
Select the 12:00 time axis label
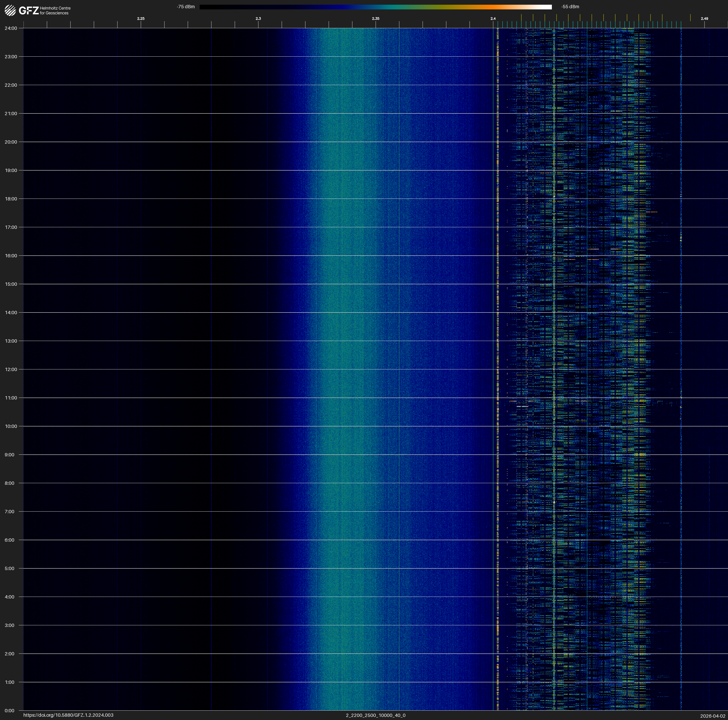click(11, 369)
